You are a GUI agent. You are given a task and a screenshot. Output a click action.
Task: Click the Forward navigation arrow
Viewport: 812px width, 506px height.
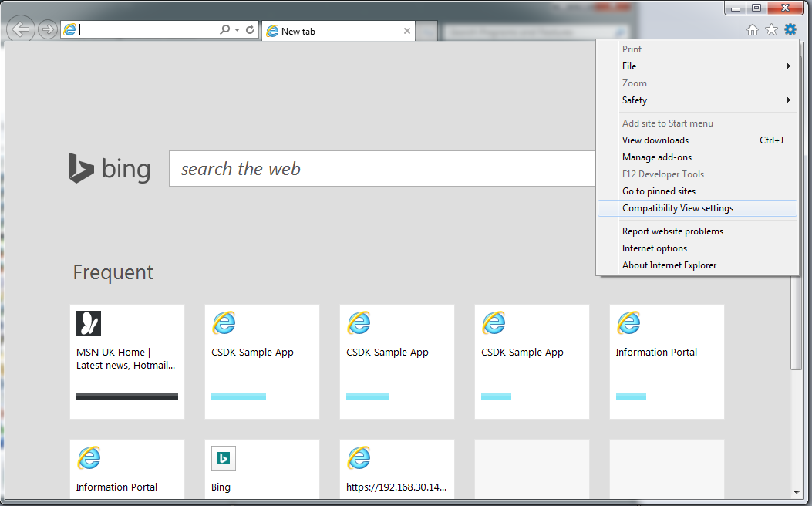click(x=48, y=29)
